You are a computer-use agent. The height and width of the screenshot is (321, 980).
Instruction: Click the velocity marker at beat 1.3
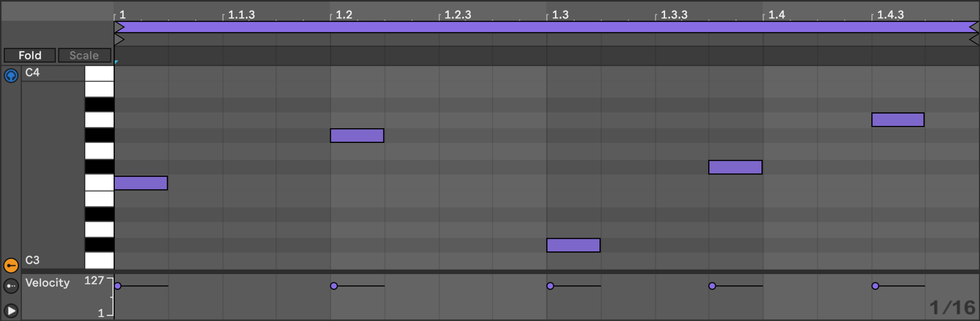pyautogui.click(x=550, y=286)
